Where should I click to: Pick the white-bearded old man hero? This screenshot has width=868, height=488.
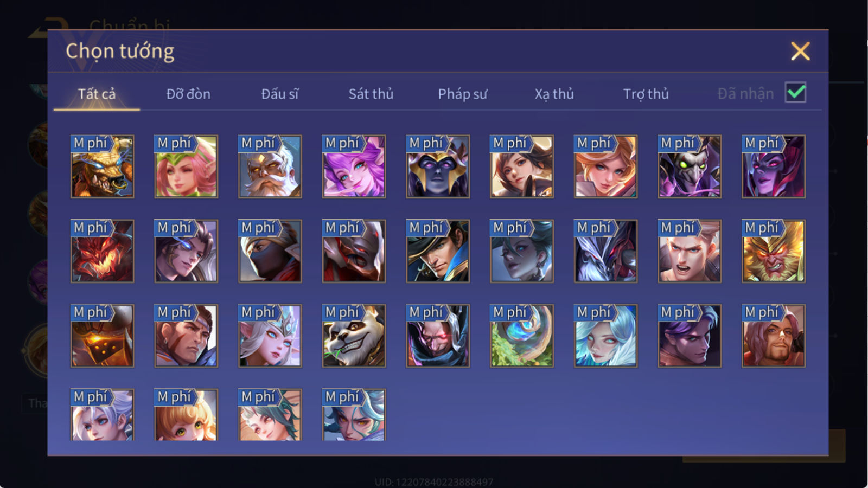pos(270,166)
